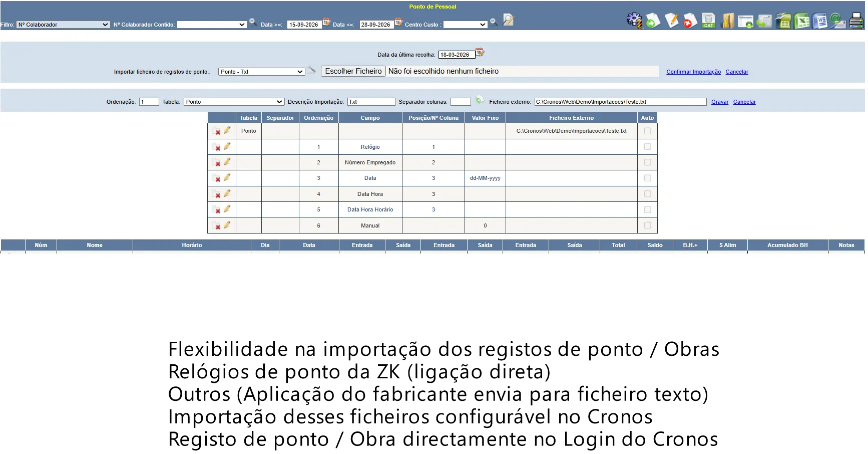This screenshot has height=454, width=868.
Task: Export to OpenOffice spreadsheet icon
Action: point(783,21)
